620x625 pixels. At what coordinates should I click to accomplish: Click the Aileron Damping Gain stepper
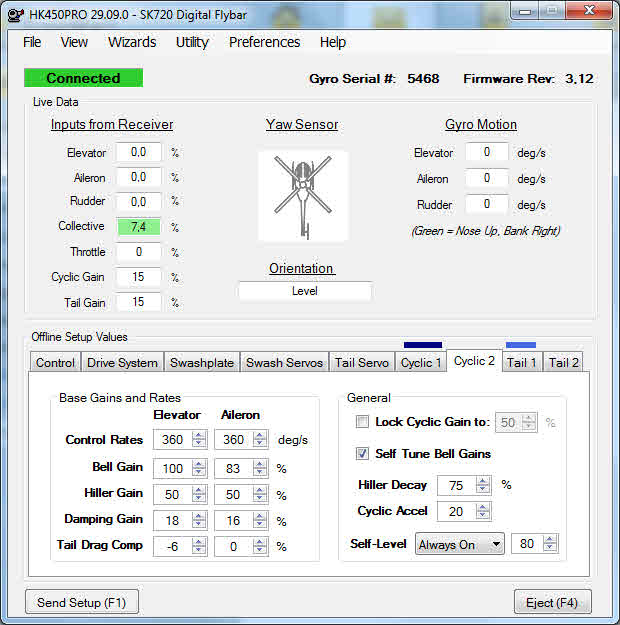[260, 520]
